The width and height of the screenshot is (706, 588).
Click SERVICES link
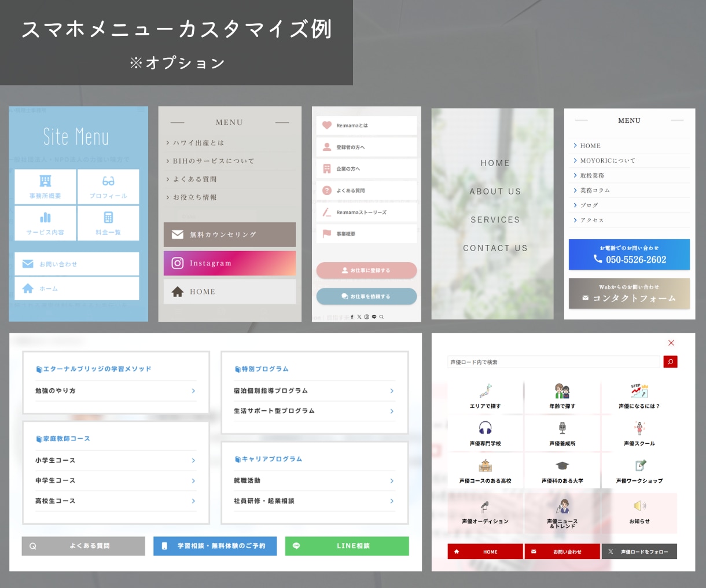tap(495, 220)
